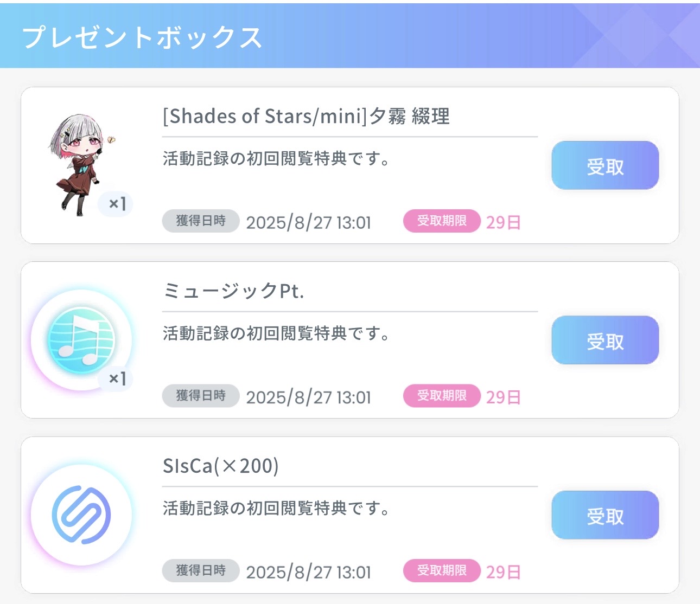Click the ×1 badge on the chibi character
The width and height of the screenshot is (700, 604).
pyautogui.click(x=117, y=204)
